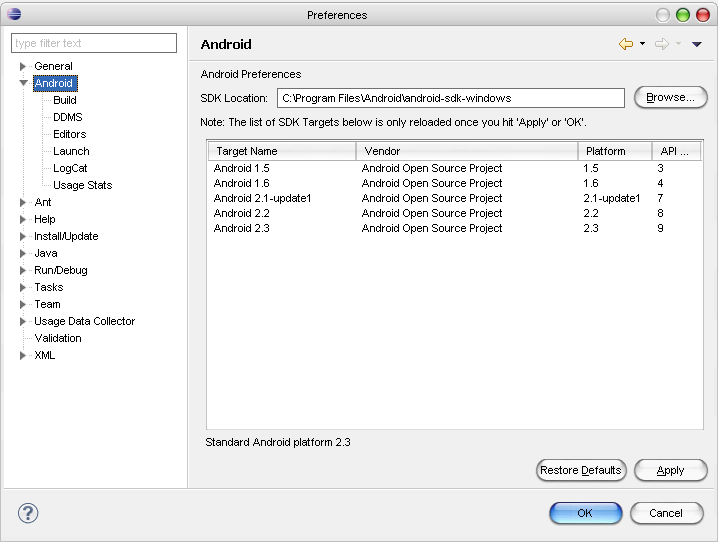This screenshot has height=542, width=718.
Task: Sort by Target Name column header
Action: (x=281, y=151)
